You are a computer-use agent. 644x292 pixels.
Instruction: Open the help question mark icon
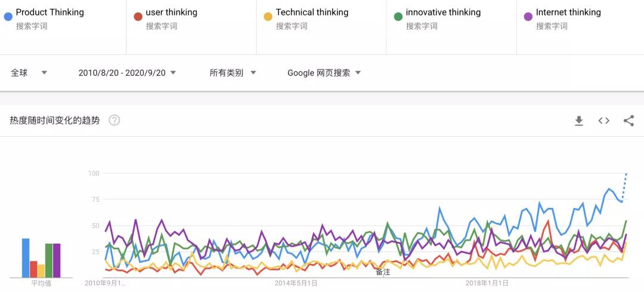pyautogui.click(x=114, y=121)
